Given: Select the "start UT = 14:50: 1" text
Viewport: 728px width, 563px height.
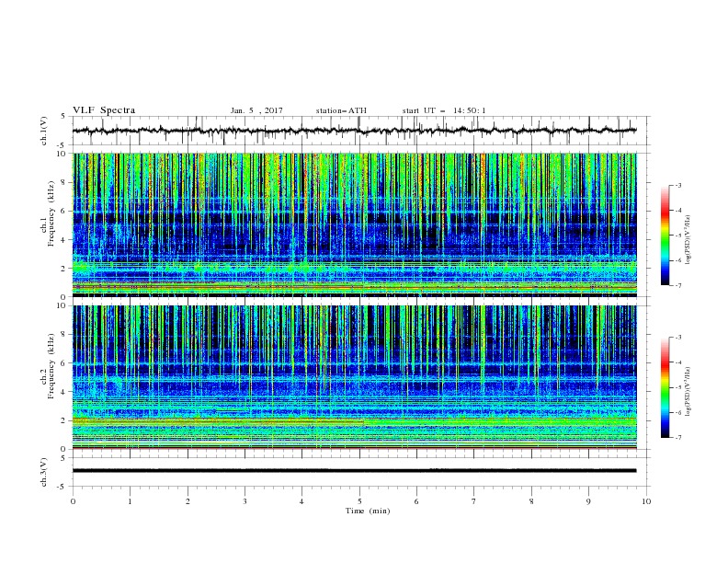Looking at the screenshot, I should pyautogui.click(x=444, y=110).
